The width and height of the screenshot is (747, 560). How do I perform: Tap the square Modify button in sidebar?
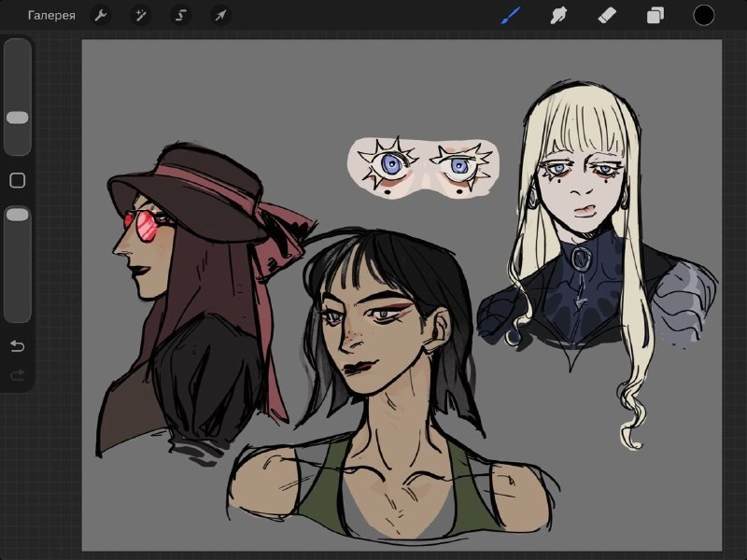(x=18, y=180)
